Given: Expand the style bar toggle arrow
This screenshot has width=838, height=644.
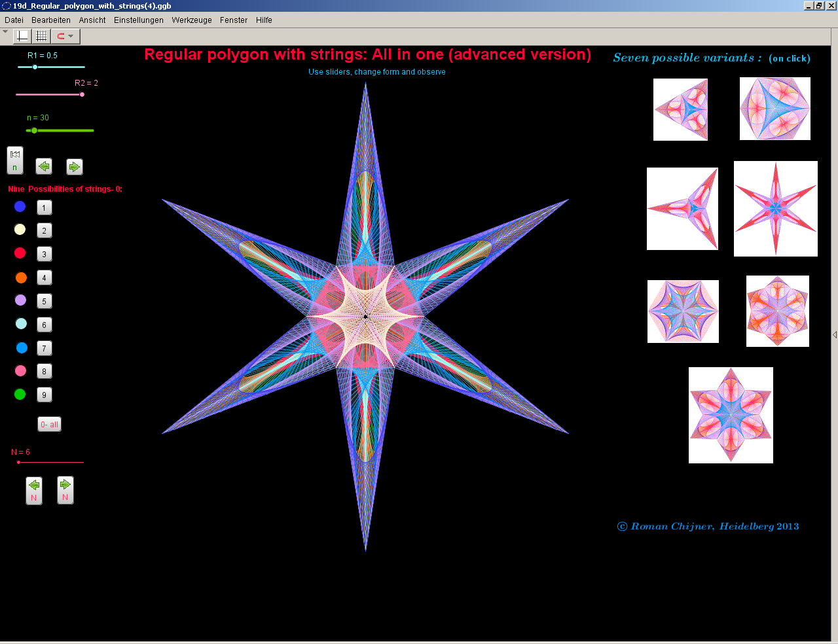Looking at the screenshot, I should point(5,31).
